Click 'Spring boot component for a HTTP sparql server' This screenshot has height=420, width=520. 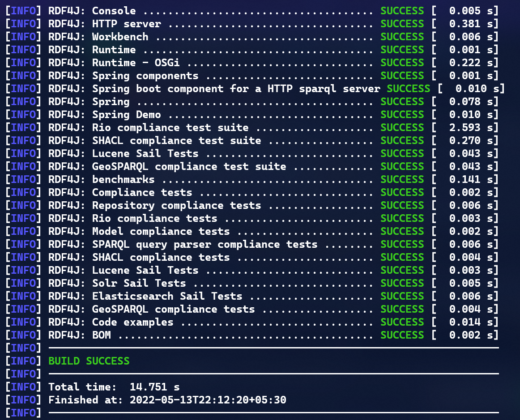point(236,89)
